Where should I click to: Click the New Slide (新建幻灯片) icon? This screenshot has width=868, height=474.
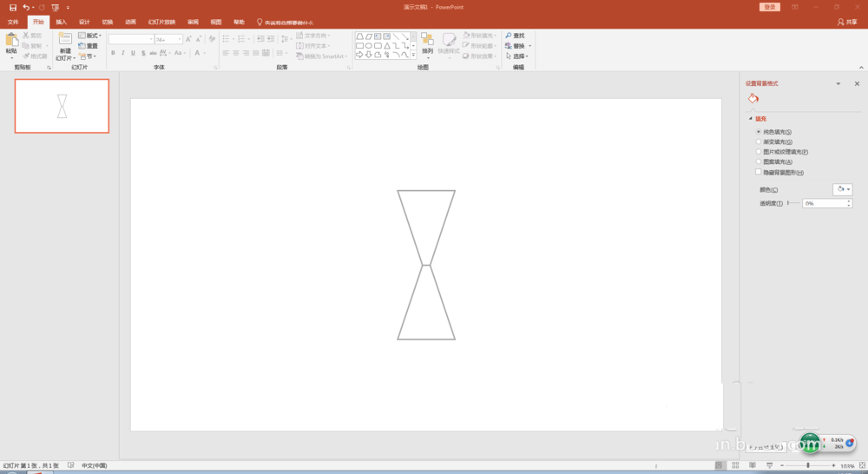point(65,40)
